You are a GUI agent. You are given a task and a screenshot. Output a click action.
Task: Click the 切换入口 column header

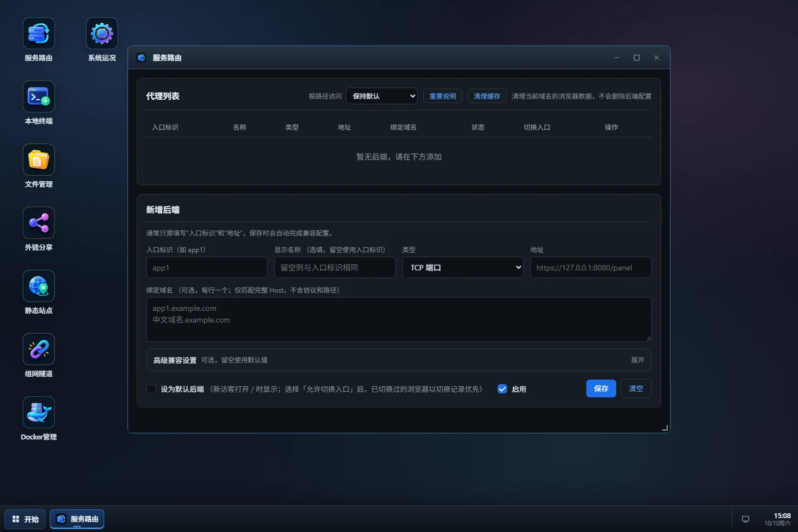coord(537,127)
